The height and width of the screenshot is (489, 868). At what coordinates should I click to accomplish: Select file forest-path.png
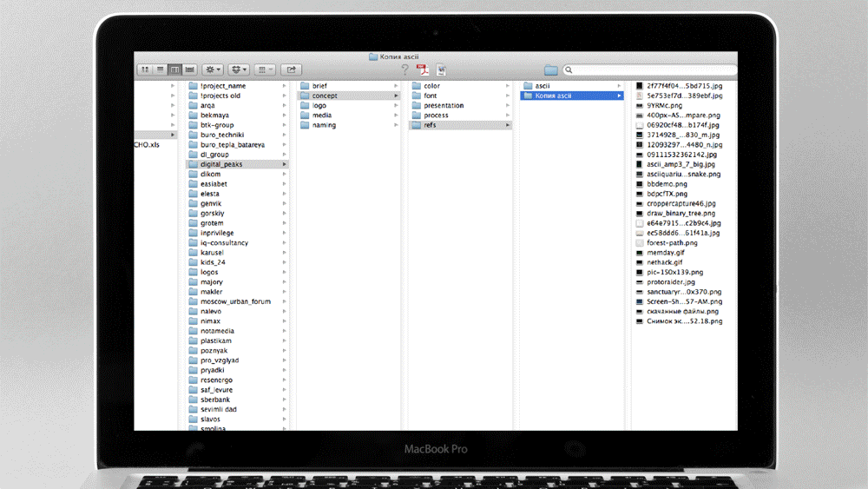pyautogui.click(x=672, y=243)
